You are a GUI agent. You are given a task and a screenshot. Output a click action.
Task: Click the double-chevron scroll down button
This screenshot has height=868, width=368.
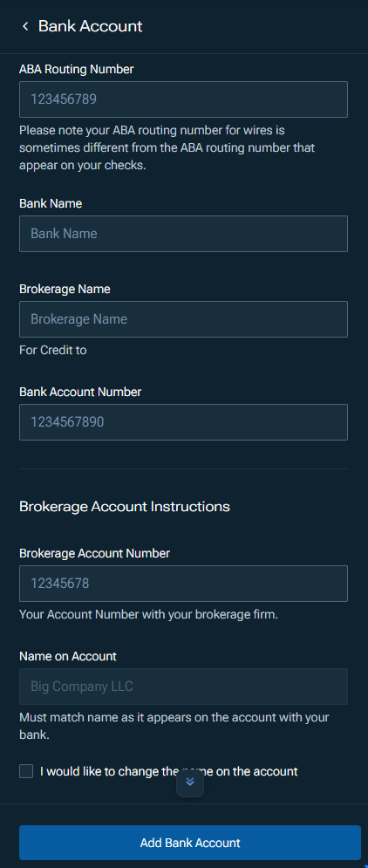click(190, 783)
